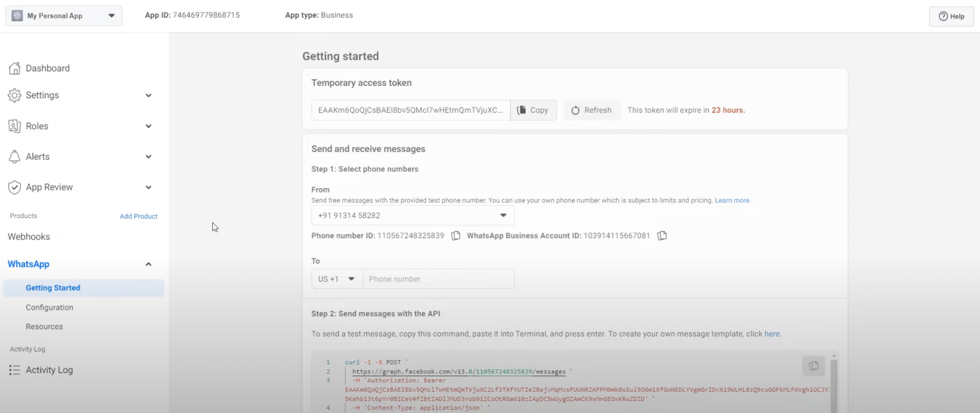Click the Account ID value 103914115667081
Screen dimensions: 980x413
(617, 236)
